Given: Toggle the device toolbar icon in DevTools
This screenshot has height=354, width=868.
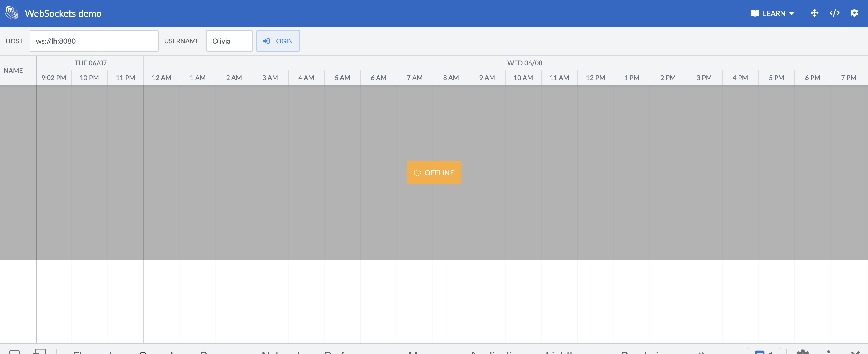Looking at the screenshot, I should pyautogui.click(x=40, y=352).
